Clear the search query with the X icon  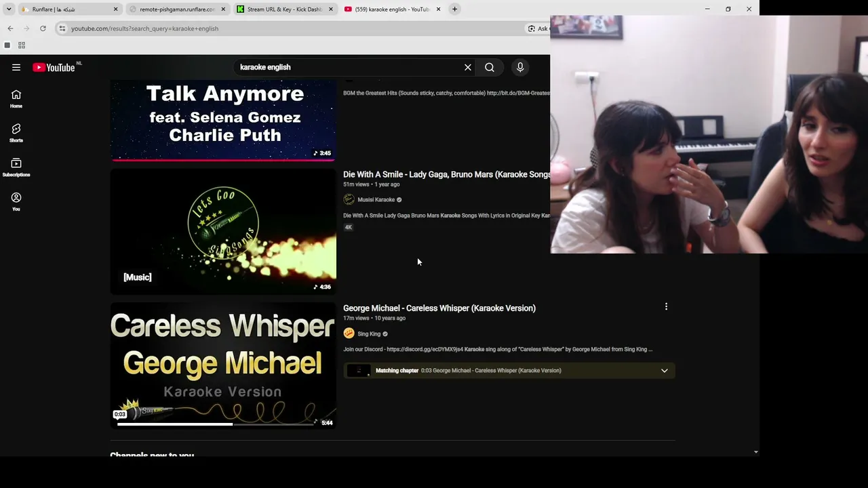pyautogui.click(x=468, y=67)
